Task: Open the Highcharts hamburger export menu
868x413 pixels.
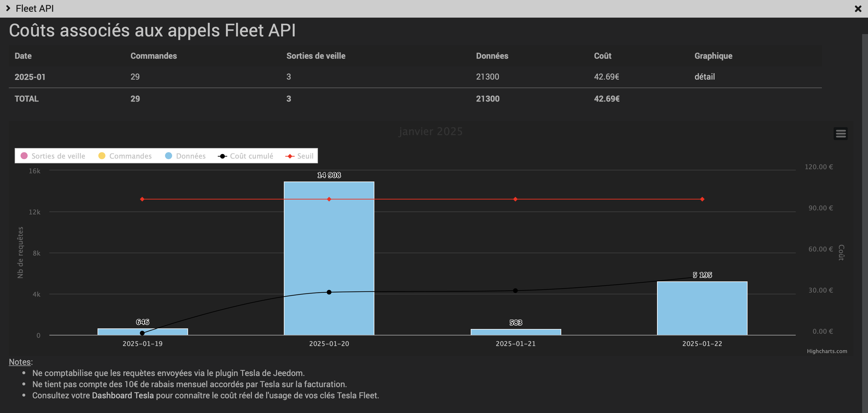Action: (840, 133)
